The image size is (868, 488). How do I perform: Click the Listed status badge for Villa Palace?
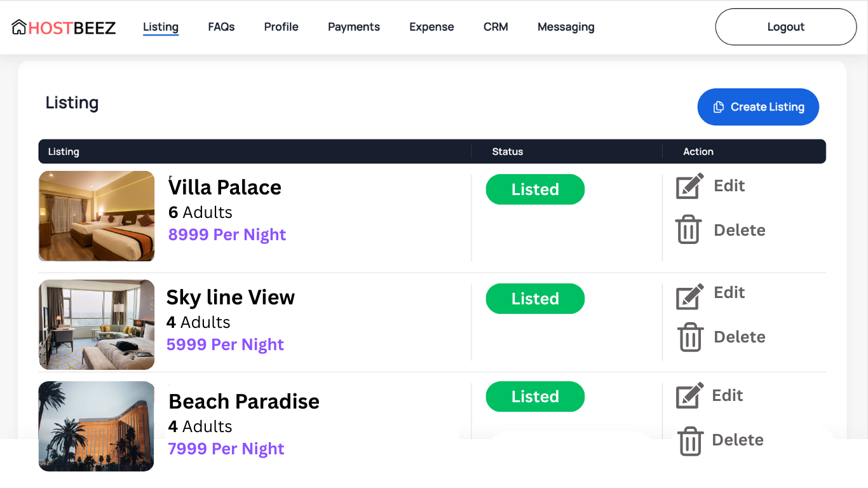click(535, 189)
